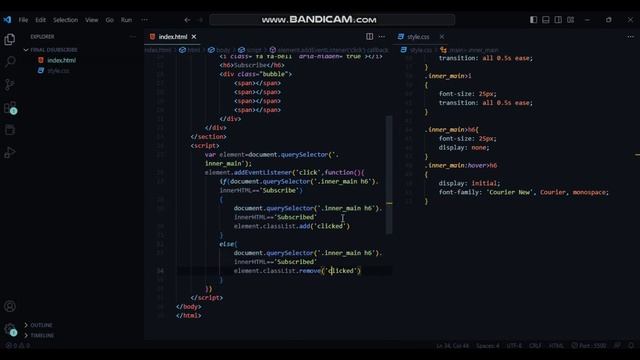Open the Selection menu

pos(65,20)
